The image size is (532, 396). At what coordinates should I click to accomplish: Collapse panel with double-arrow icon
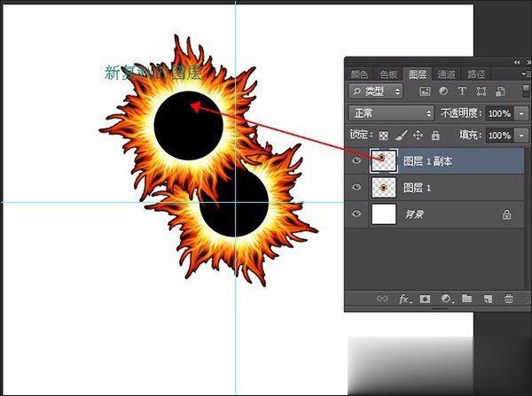[x=517, y=62]
